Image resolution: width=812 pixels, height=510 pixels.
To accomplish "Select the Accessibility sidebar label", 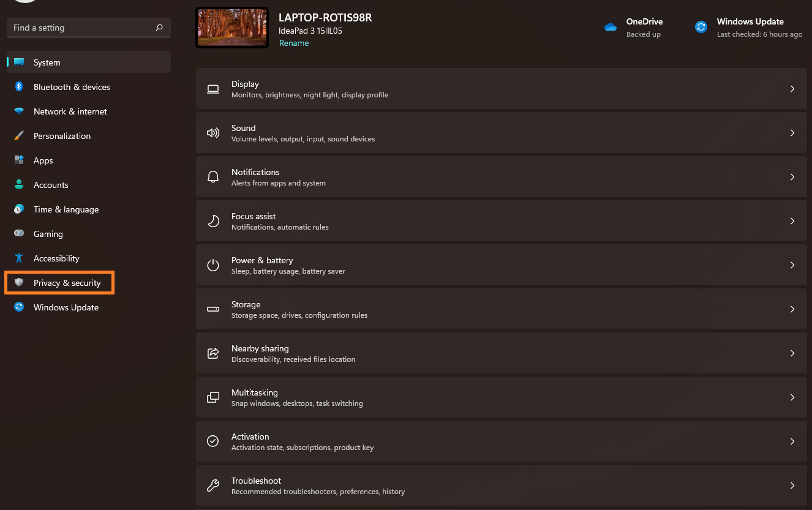I will (x=56, y=258).
